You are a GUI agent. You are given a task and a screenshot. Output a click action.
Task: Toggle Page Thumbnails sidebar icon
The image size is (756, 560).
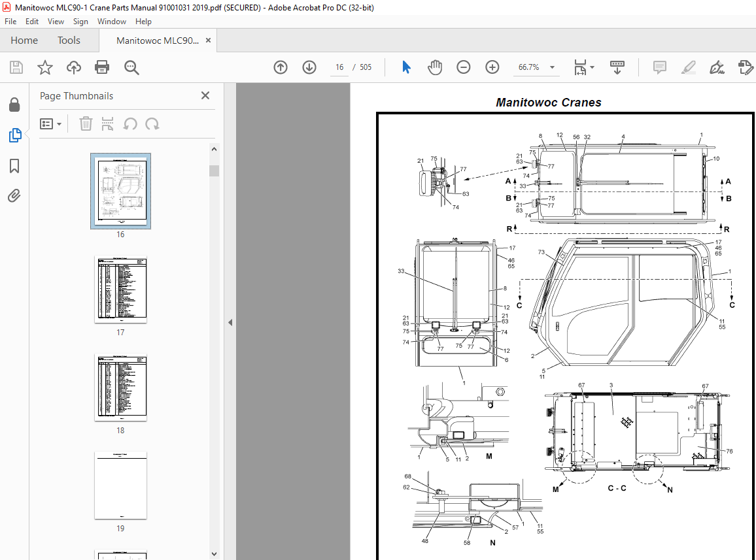click(15, 135)
